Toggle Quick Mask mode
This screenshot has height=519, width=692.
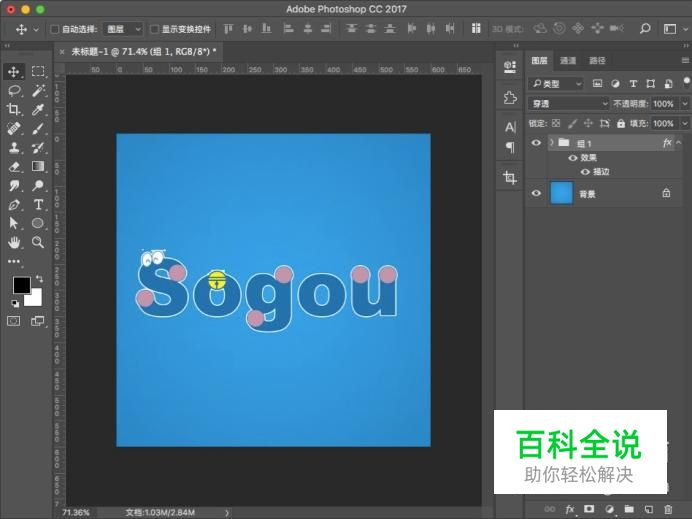pyautogui.click(x=14, y=321)
